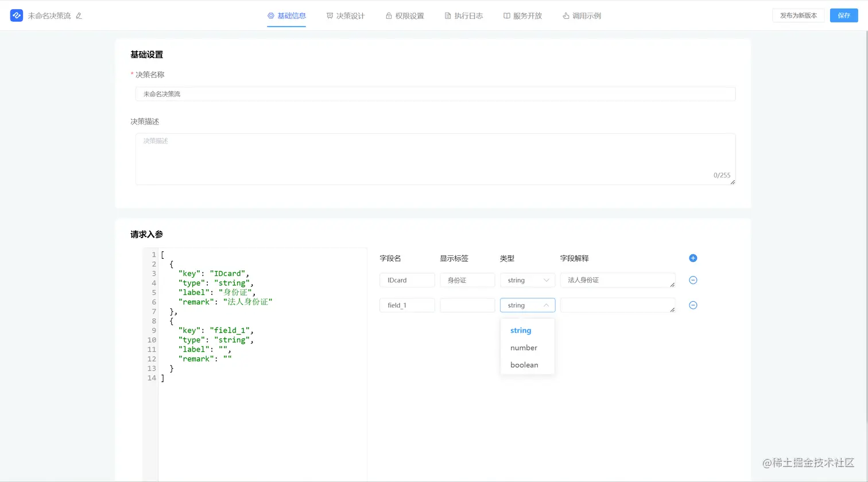Collapse the open type dropdown in field_1 row
This screenshot has width=868, height=482.
528,305
